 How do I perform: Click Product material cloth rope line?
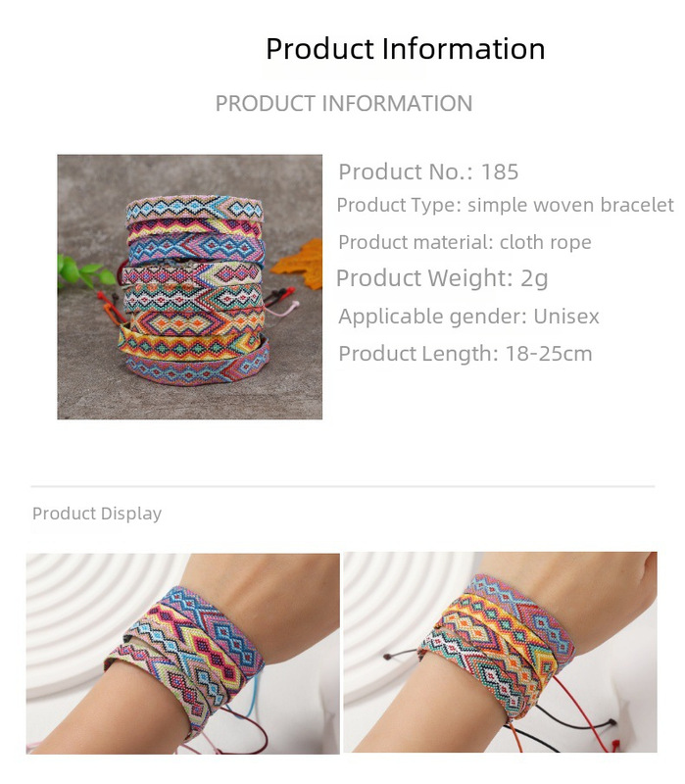click(x=465, y=242)
